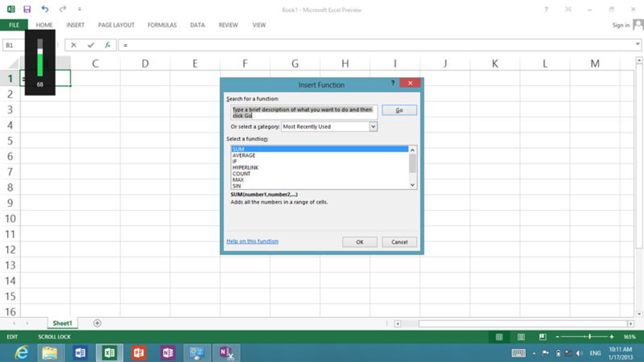Open Internet Explorer from taskbar
The width and height of the screenshot is (644, 362).
[22, 353]
